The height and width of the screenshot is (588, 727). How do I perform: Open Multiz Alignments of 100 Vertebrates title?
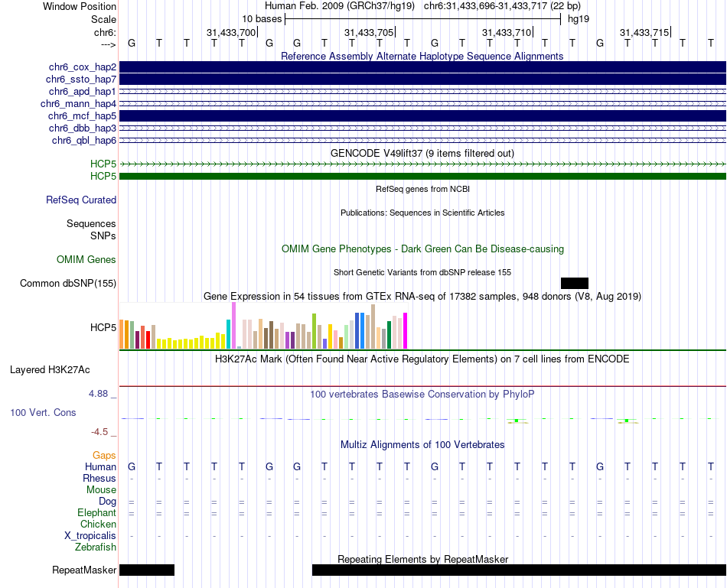click(422, 445)
